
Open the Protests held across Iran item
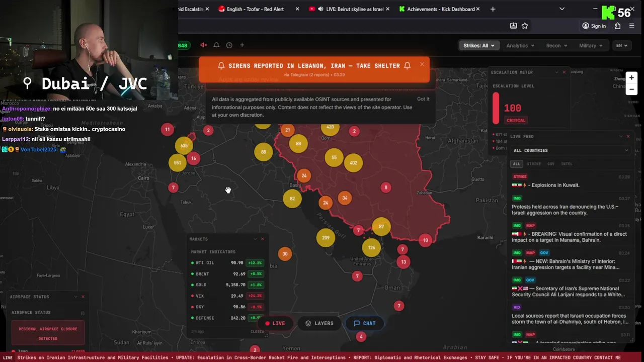click(x=571, y=206)
